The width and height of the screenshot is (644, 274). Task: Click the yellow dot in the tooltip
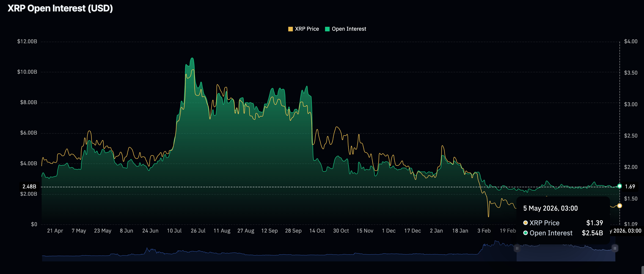pyautogui.click(x=526, y=222)
